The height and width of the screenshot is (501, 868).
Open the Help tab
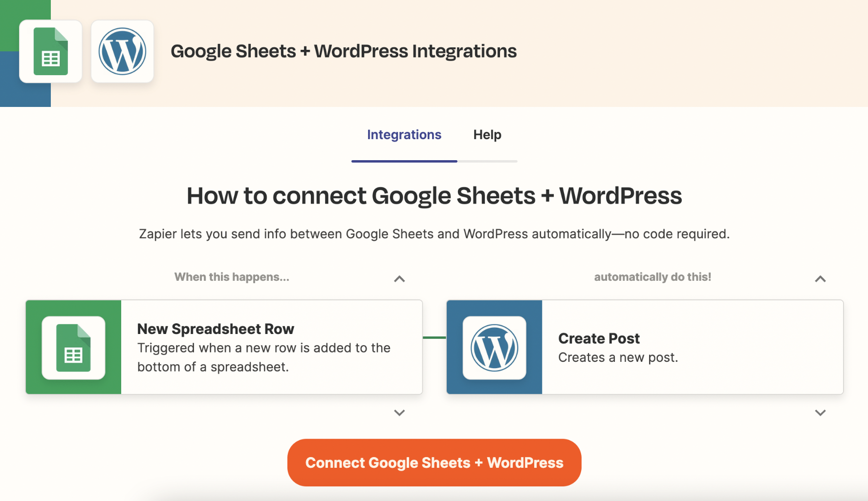[487, 135]
